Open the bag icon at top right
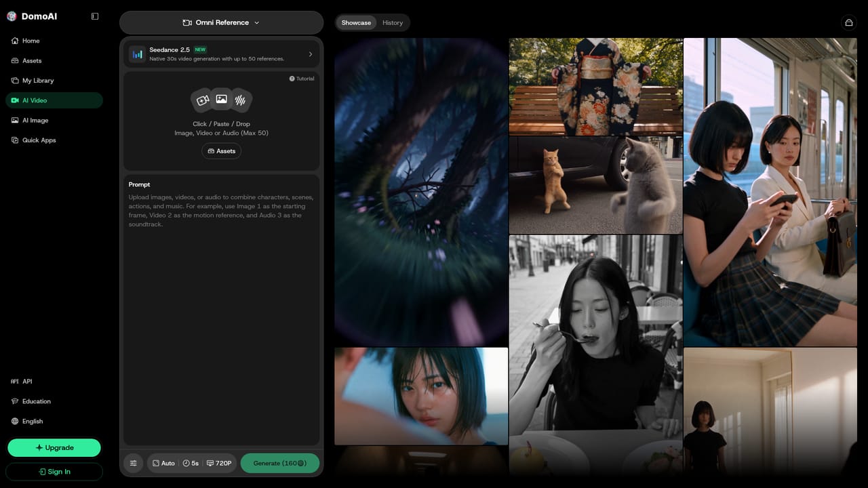868x488 pixels. (x=849, y=23)
